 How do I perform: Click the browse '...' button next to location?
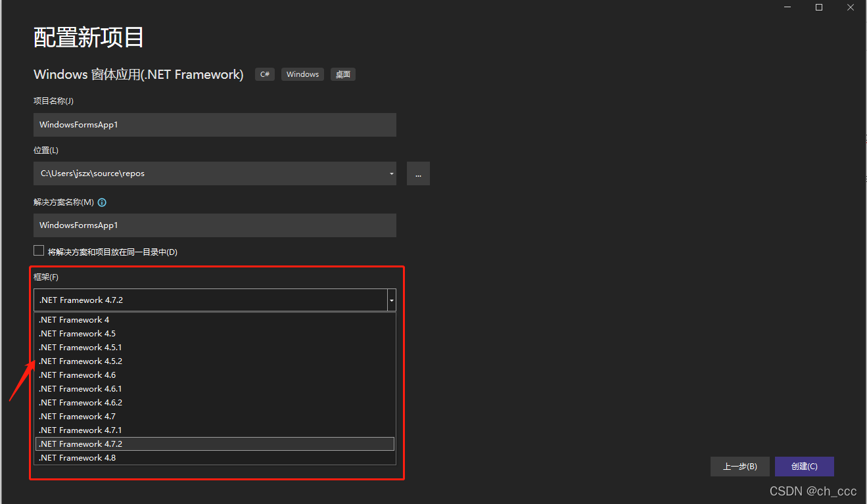pos(418,173)
